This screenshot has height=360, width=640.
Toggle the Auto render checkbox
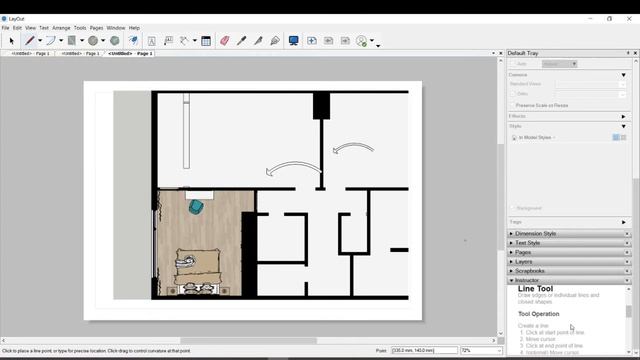coord(513,64)
